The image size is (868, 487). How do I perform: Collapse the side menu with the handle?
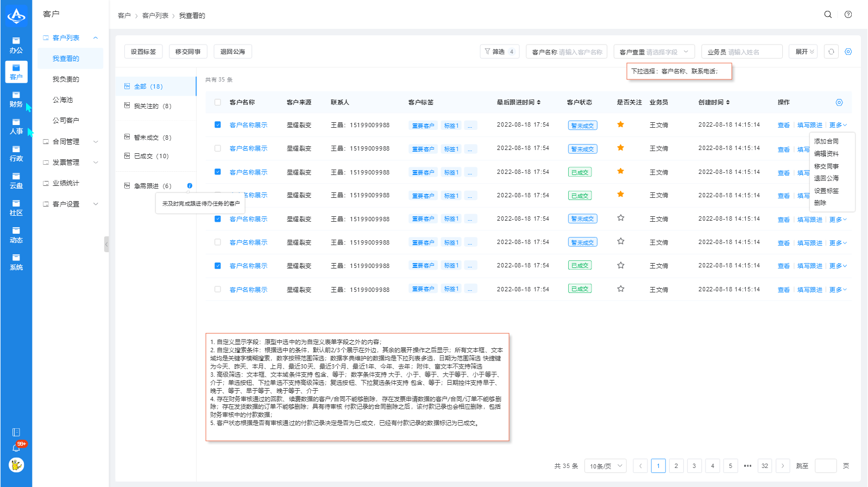pyautogui.click(x=106, y=244)
